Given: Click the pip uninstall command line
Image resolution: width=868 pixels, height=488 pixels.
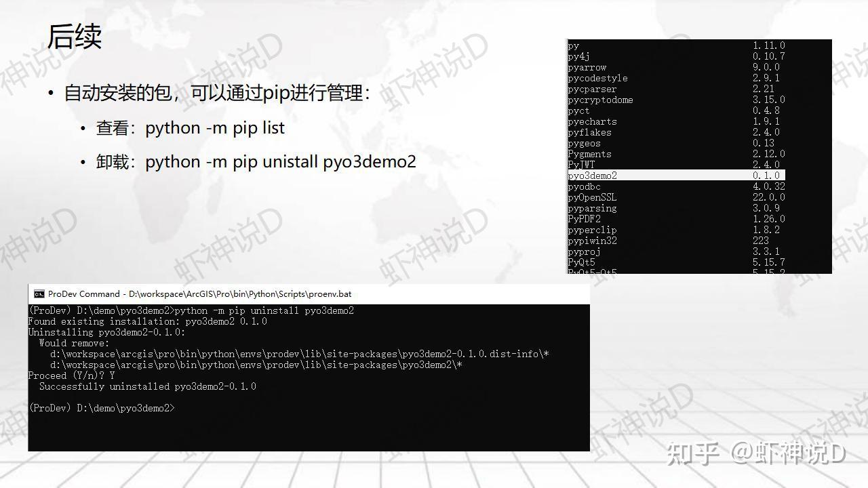Looking at the screenshot, I should [191, 310].
